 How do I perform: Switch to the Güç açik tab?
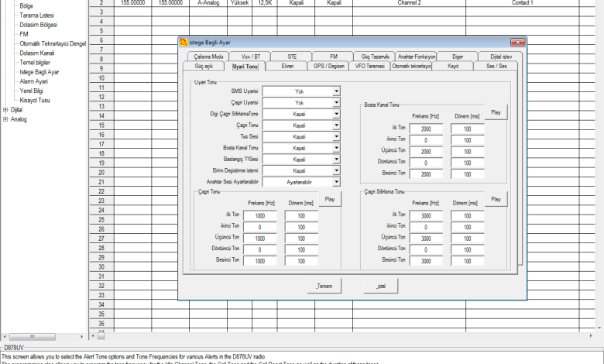coord(204,67)
